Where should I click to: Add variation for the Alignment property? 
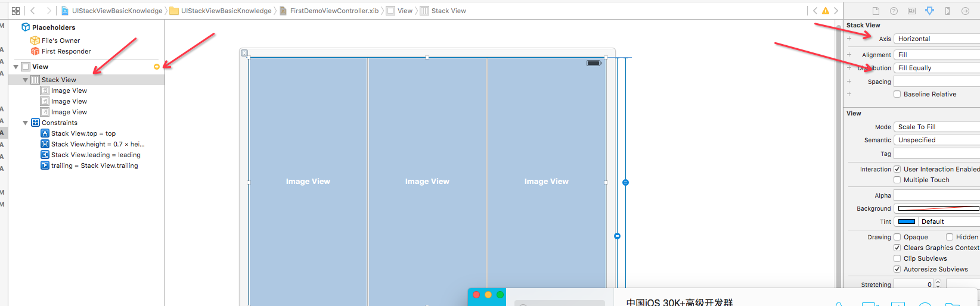(x=849, y=55)
